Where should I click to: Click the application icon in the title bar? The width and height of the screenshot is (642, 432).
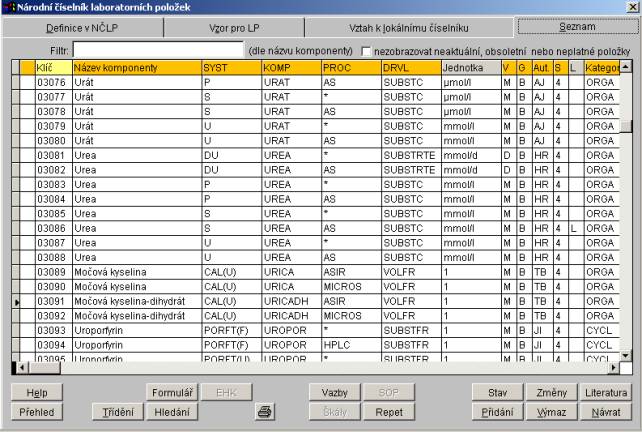coord(7,7)
